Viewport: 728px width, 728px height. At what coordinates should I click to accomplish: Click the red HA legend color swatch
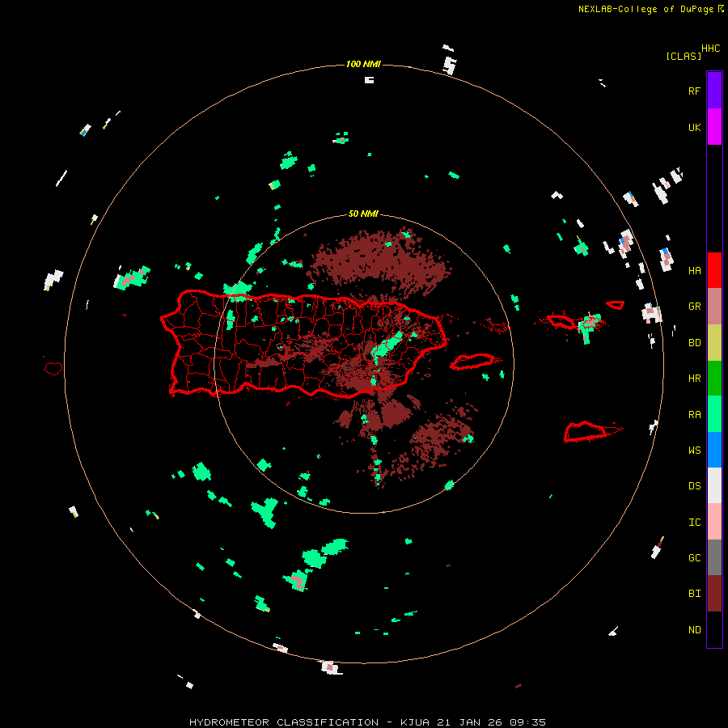pos(714,270)
